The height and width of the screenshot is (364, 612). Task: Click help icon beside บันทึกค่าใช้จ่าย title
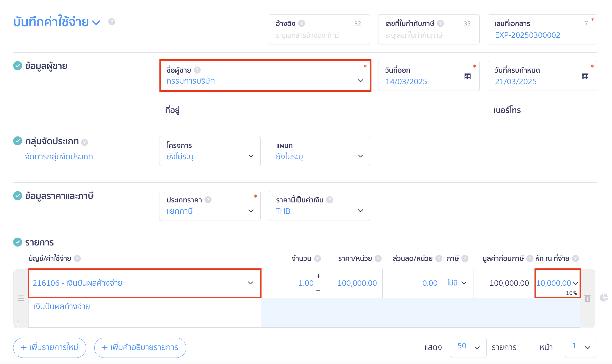click(x=112, y=22)
